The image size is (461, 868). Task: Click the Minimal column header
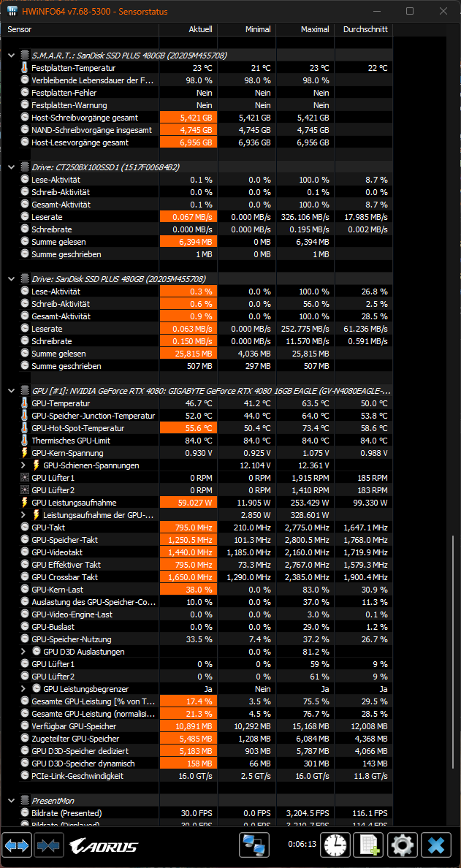click(x=246, y=30)
